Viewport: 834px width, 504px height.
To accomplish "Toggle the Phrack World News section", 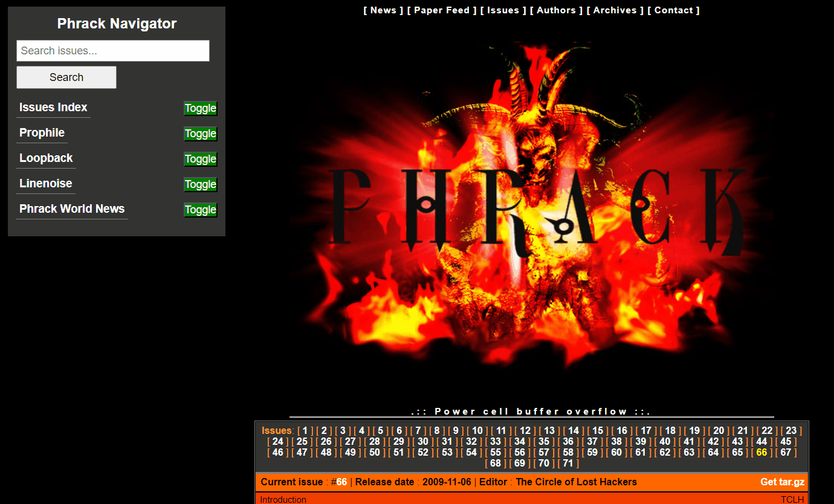I will tap(200, 210).
